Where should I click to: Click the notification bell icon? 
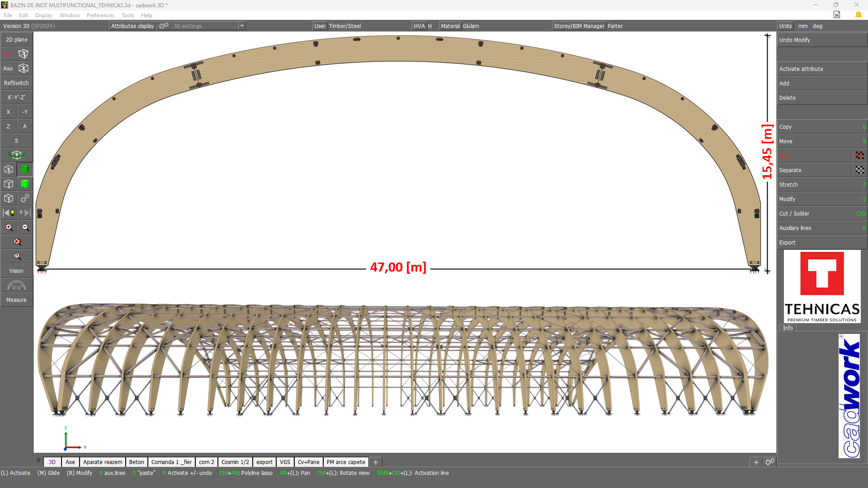click(x=858, y=15)
